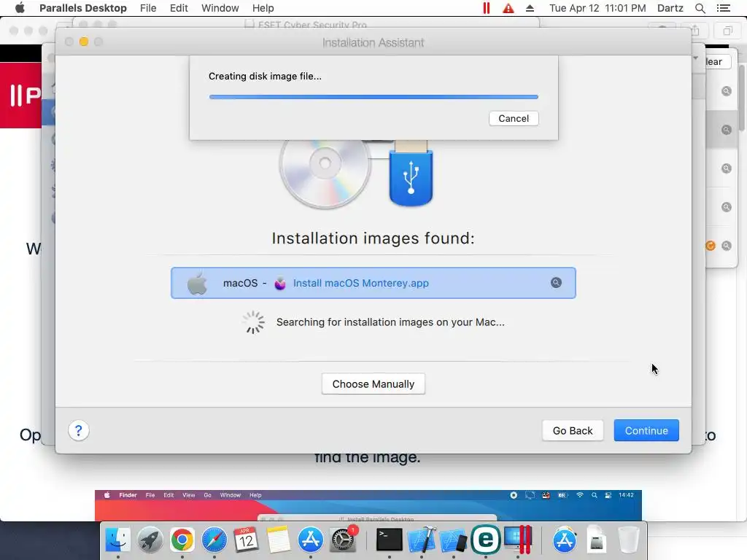This screenshot has width=747, height=560.
Task: Continue to the next installation step
Action: [x=646, y=430]
